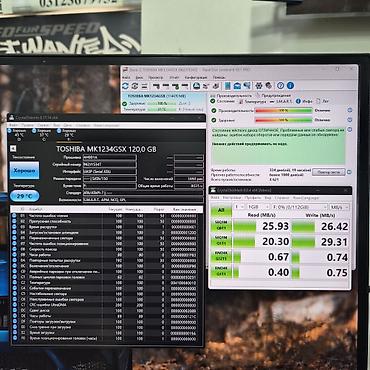Click the 29.31 write speed value
Image resolution: width=370 pixels, height=370 pixels.
tap(334, 242)
